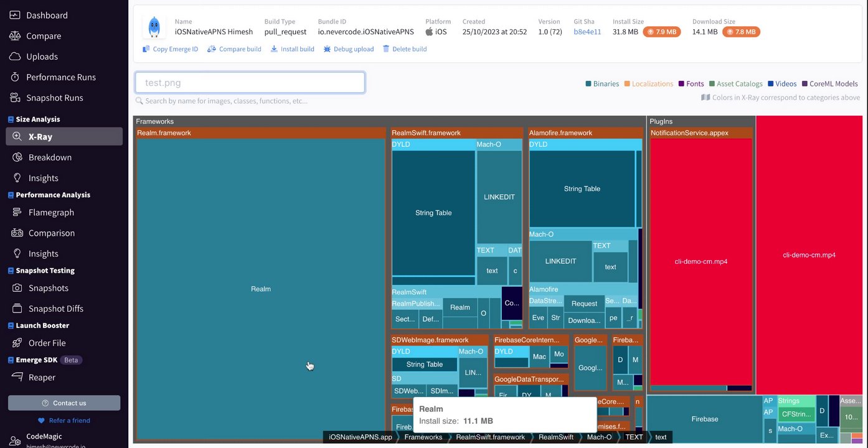Click Install build link
This screenshot has width=868, height=448.
pyautogui.click(x=292, y=49)
